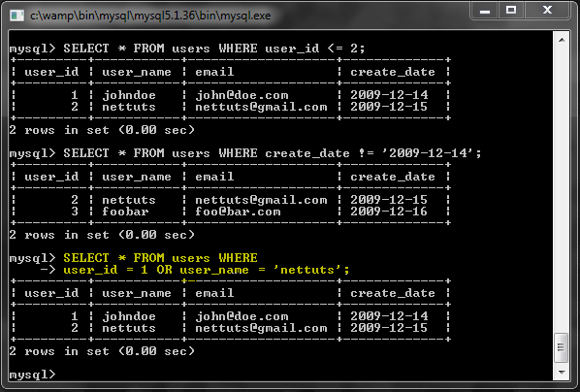Click the empty mysql> prompt at bottom

[x=32, y=375]
